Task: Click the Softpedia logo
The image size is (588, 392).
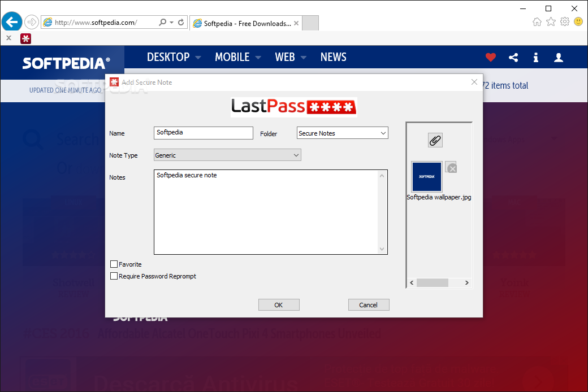Action: click(x=66, y=63)
